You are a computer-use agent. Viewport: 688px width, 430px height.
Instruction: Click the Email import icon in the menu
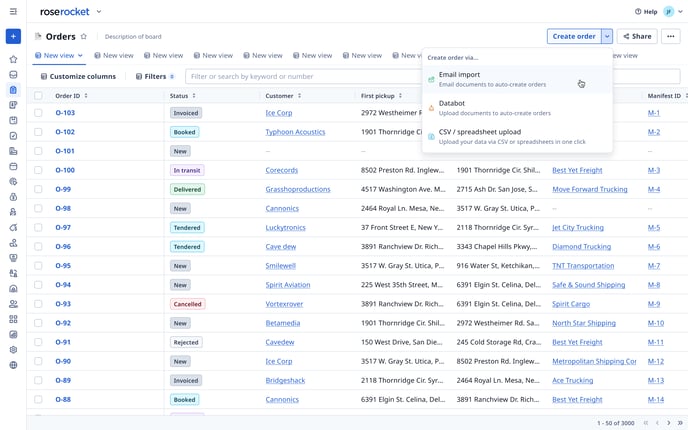pyautogui.click(x=431, y=79)
